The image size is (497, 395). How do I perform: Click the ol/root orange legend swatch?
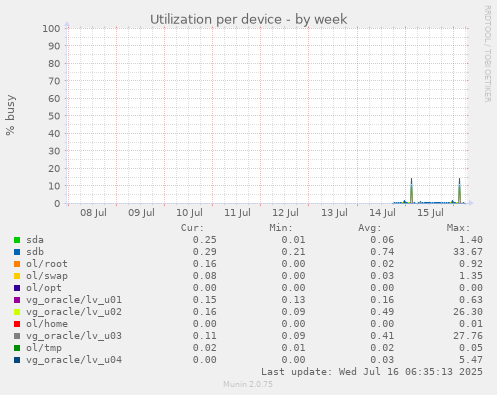point(17,264)
